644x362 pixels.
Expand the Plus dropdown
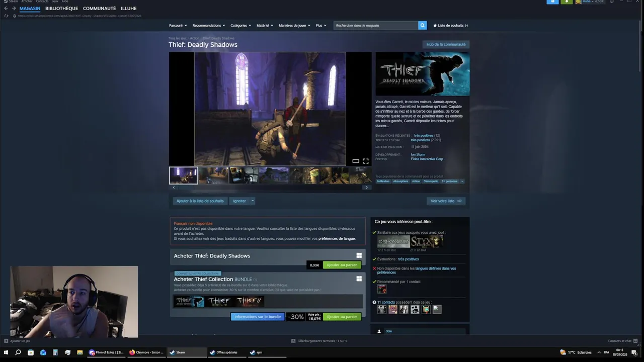(321, 25)
